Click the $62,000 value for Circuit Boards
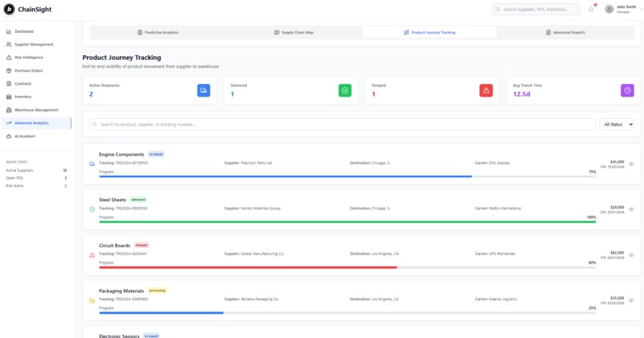644x338 pixels. click(617, 253)
